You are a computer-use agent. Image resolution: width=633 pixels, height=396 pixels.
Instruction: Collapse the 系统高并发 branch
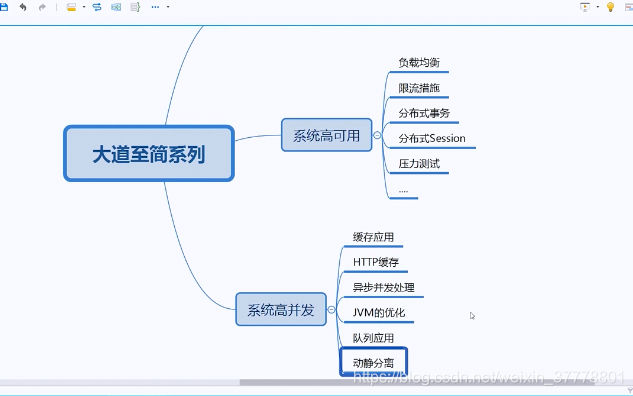331,310
